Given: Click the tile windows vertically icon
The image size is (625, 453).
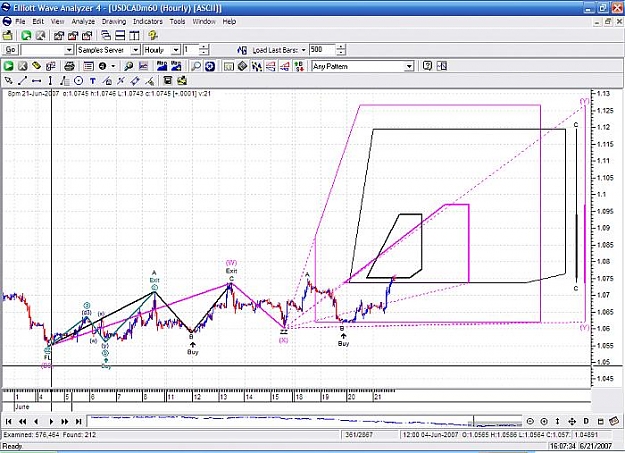Looking at the screenshot, I should coord(134,35).
